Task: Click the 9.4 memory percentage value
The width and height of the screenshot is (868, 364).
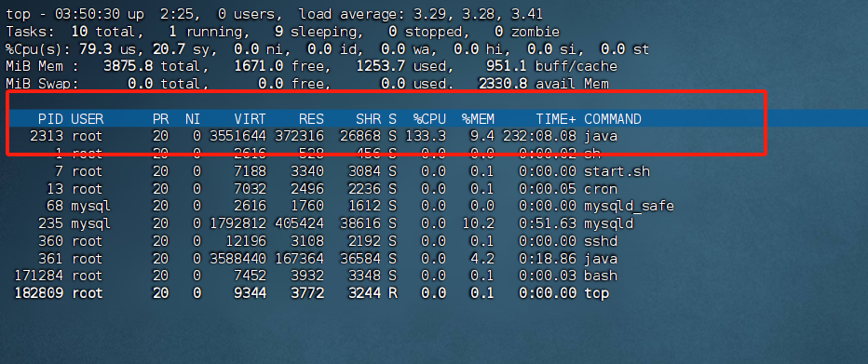Action: point(482,136)
